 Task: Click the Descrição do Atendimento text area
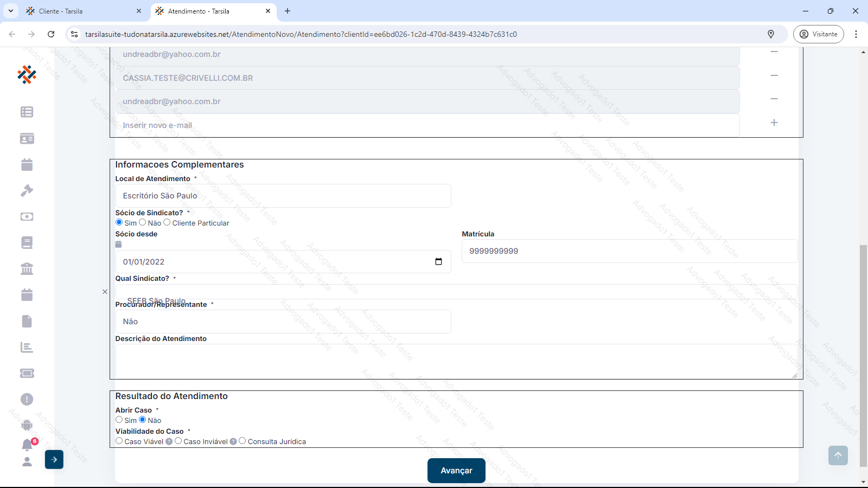(x=456, y=361)
